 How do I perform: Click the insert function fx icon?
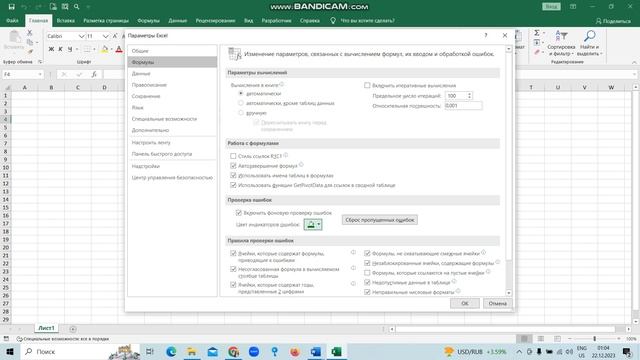pyautogui.click(x=94, y=74)
